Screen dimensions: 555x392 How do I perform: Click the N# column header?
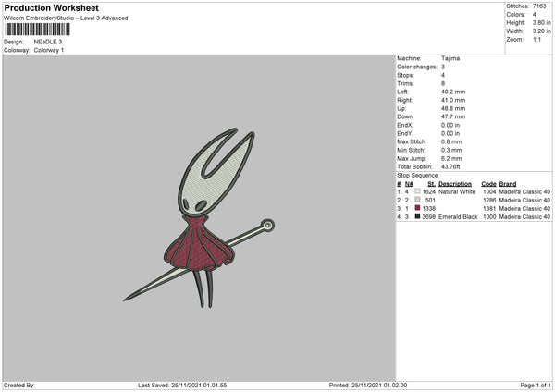(x=408, y=184)
